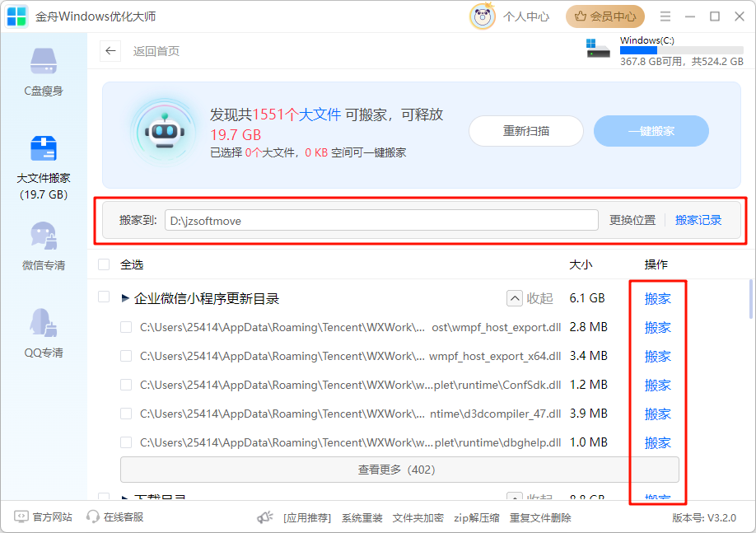Image resolution: width=756 pixels, height=533 pixels.
Task: Click 重新扫描 button
Action: (x=526, y=131)
